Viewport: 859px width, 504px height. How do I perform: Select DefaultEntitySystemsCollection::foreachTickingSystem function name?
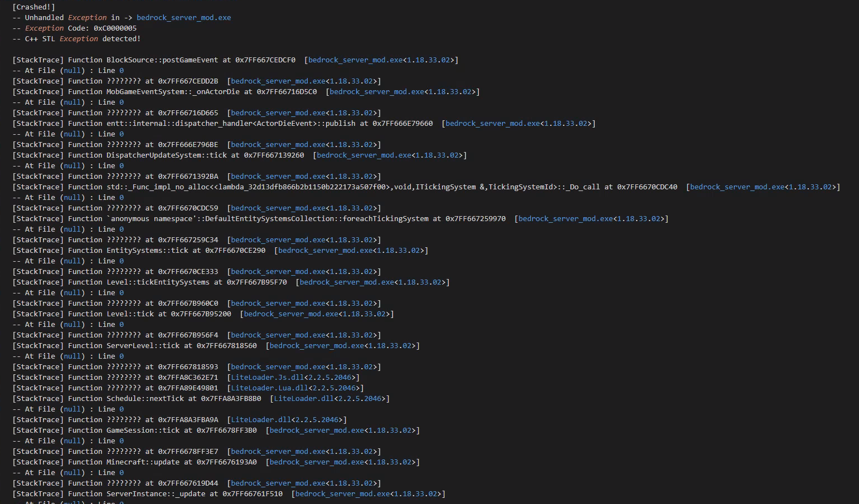(268, 219)
